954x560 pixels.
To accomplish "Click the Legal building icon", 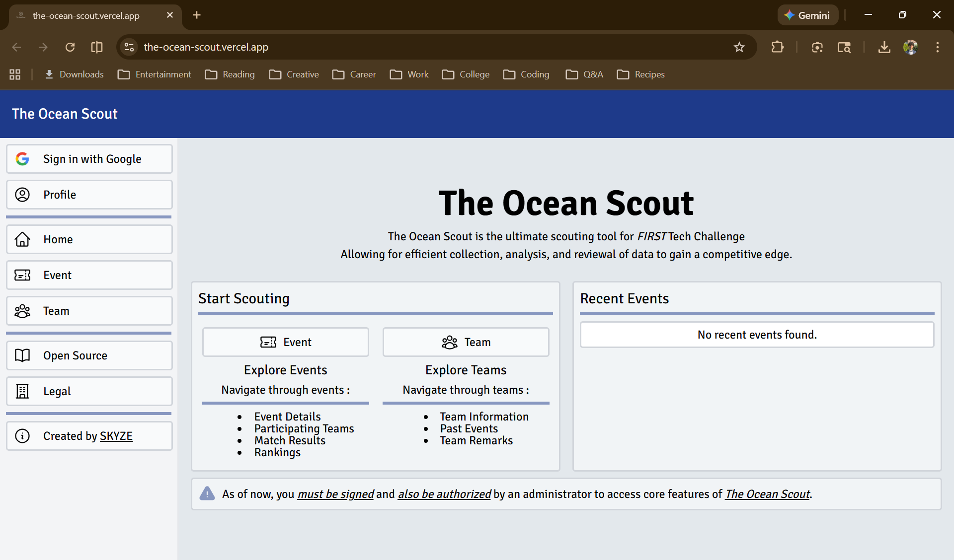I will tap(22, 391).
